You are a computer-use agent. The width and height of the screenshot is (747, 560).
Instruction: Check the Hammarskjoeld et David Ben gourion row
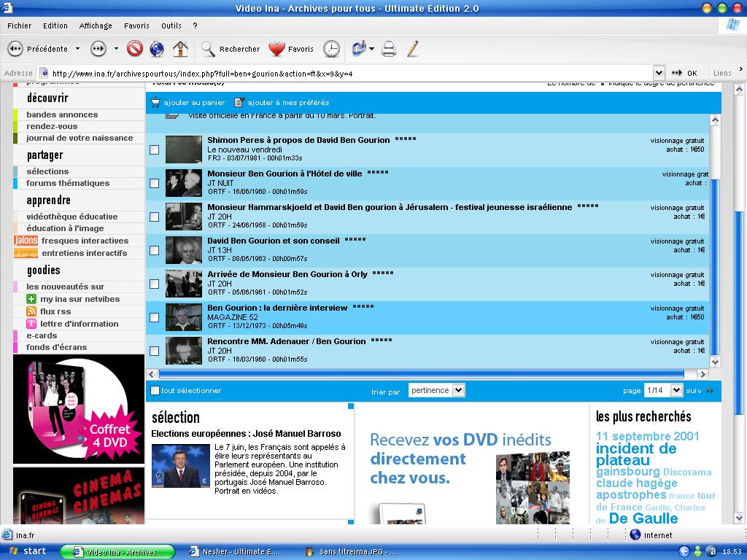(155, 217)
